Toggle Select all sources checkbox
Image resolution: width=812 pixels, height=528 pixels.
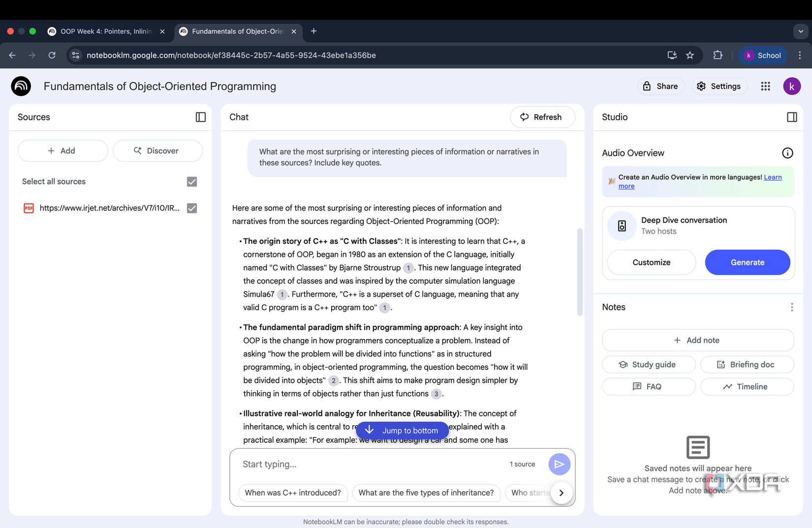(x=192, y=182)
